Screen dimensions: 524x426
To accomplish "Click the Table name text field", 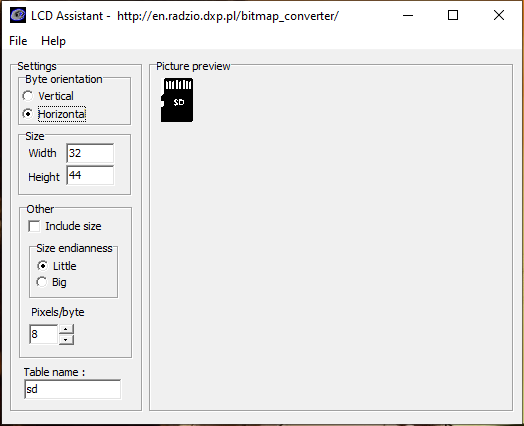I will coord(73,389).
